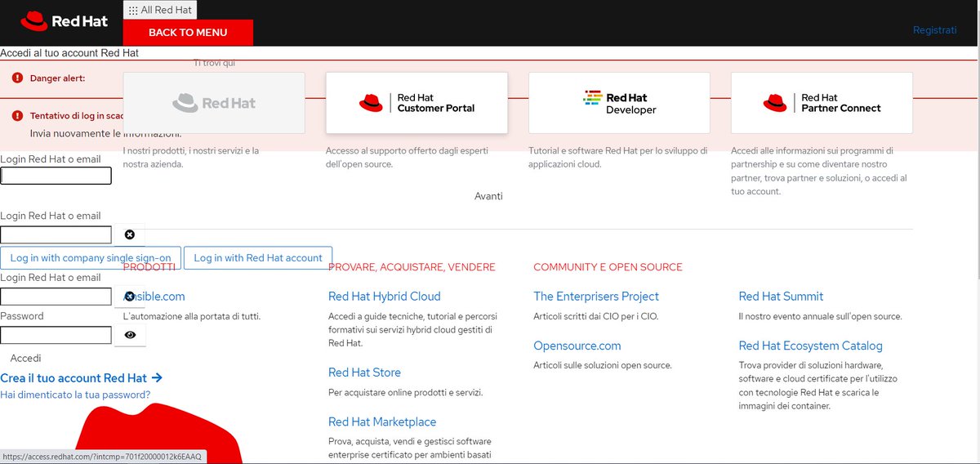Screen dimensions: 980x464
Task: Click the Avanti button
Action: pos(488,196)
